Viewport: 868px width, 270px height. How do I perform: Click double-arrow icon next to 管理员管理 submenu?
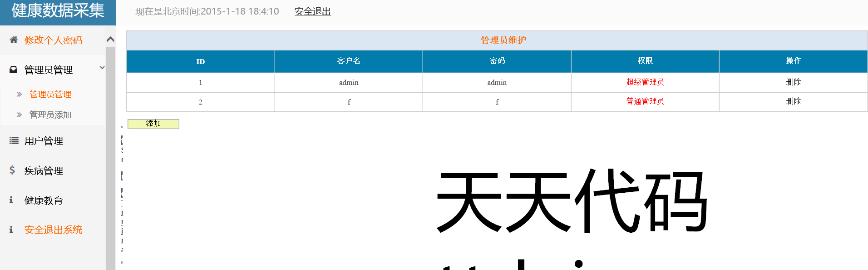19,95
